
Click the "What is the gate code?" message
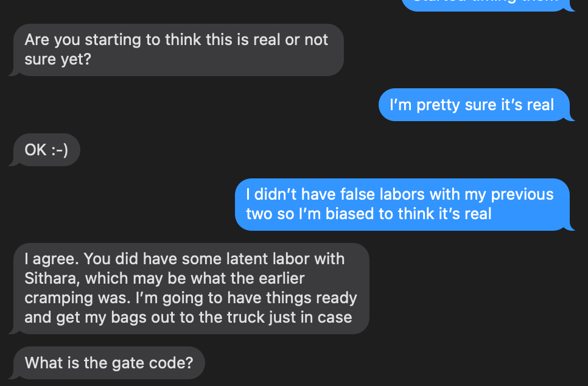pos(108,363)
